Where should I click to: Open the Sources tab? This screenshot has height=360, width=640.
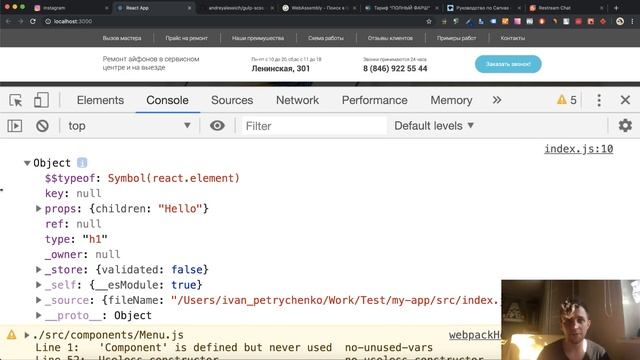point(232,100)
